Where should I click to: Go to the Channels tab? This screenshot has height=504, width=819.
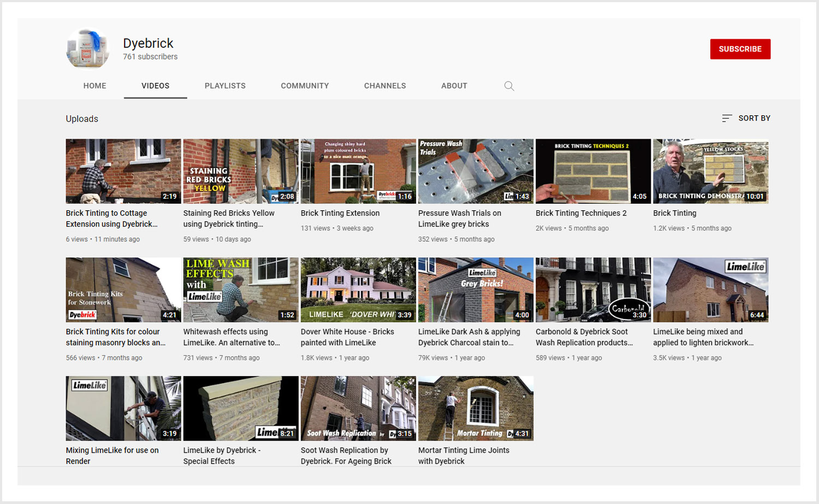(x=385, y=86)
